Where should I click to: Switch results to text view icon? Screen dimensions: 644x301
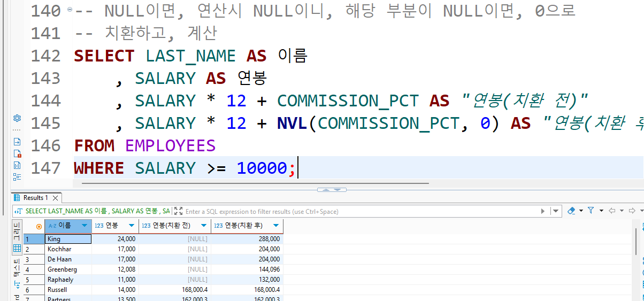[17, 284]
